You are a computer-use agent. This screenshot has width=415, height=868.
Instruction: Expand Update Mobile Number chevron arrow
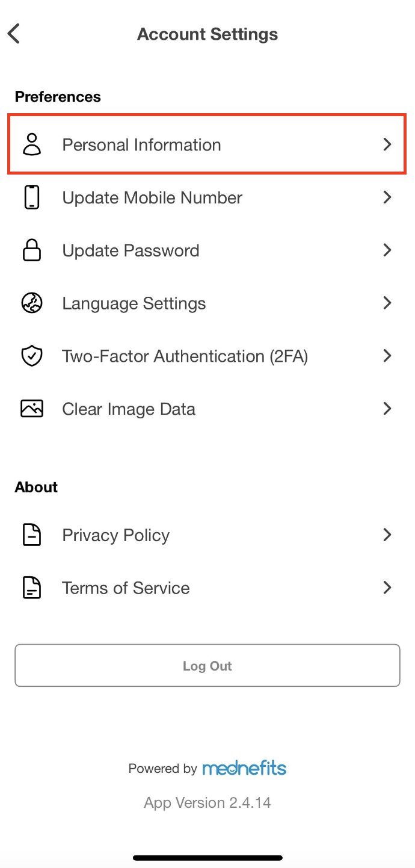tap(387, 197)
